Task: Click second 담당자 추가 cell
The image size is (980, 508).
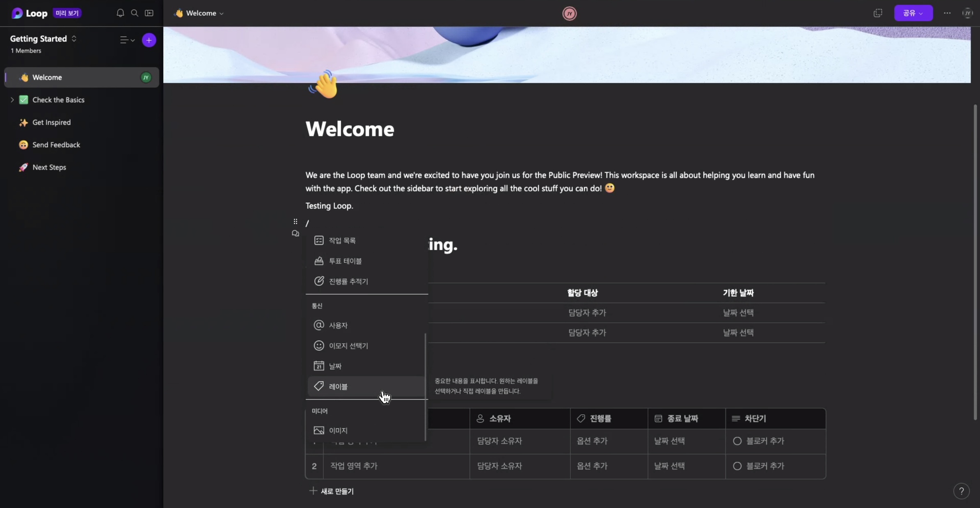Action: pos(587,333)
